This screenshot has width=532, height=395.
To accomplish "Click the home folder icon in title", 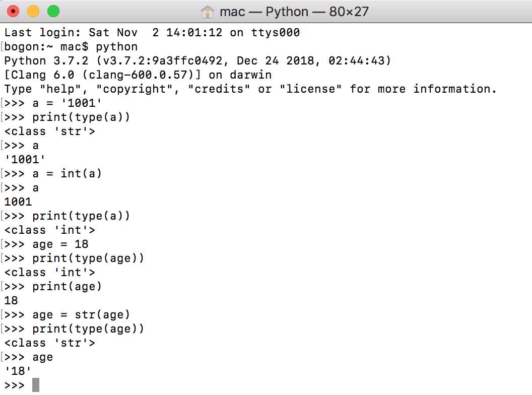I will pyautogui.click(x=207, y=12).
